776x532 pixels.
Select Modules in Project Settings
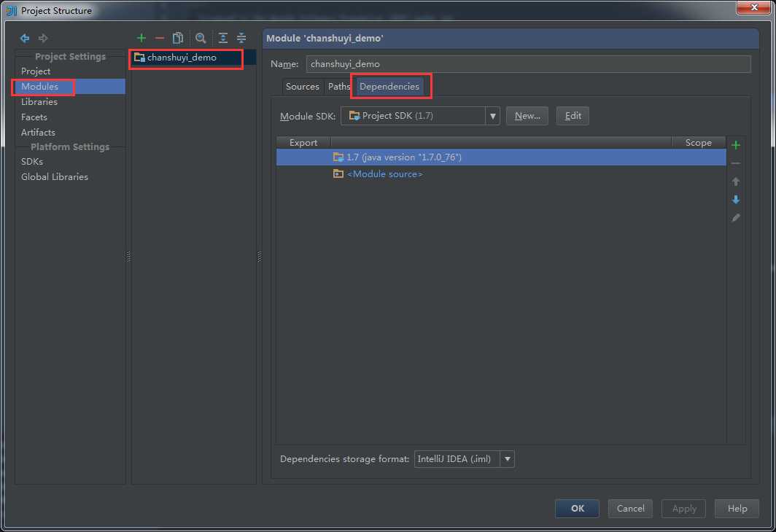pyautogui.click(x=70, y=87)
